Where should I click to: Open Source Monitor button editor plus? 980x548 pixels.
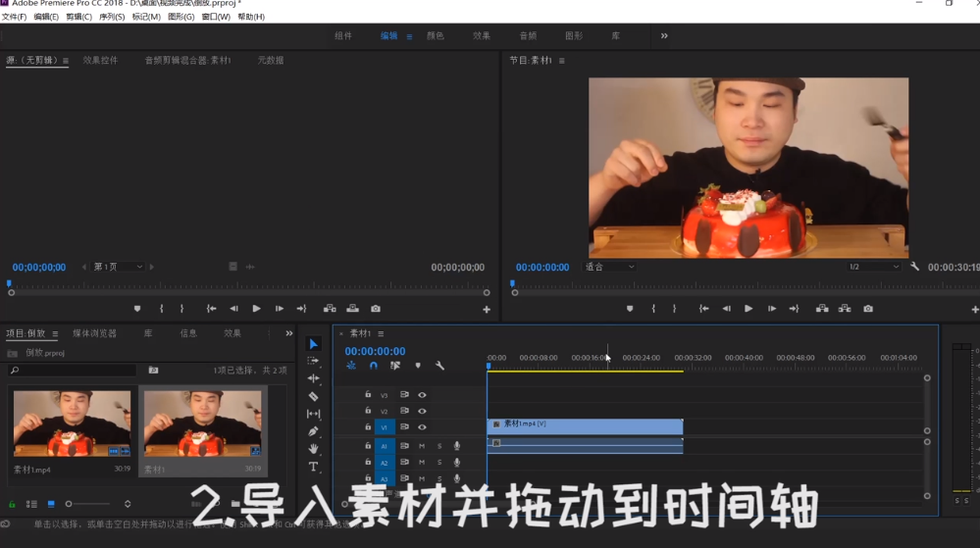pyautogui.click(x=487, y=310)
